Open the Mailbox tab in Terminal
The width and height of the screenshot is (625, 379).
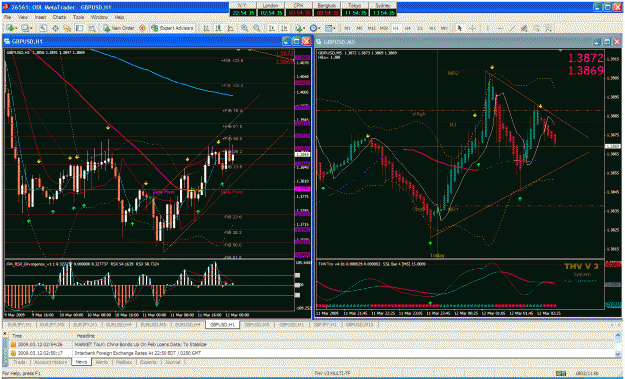(124, 362)
